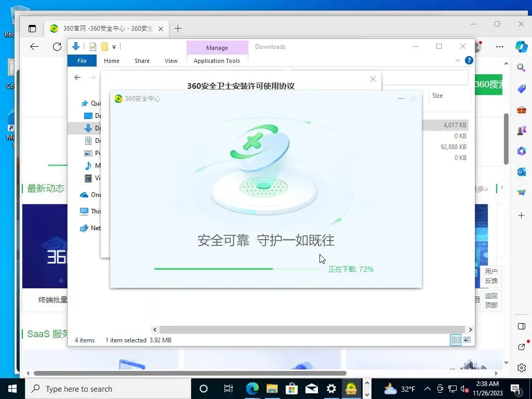Open File Explorer help question mark icon
This screenshot has height=399, width=532.
469,60
